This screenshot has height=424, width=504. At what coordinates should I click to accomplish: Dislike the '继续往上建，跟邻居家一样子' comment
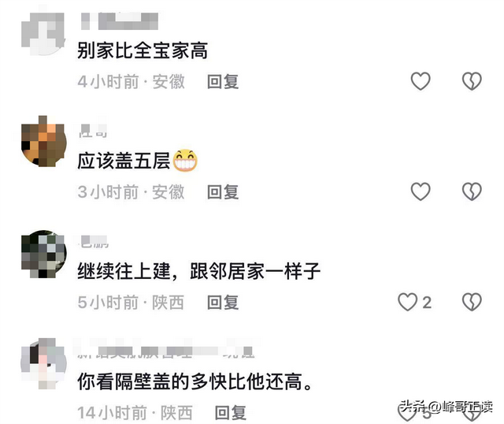(472, 302)
